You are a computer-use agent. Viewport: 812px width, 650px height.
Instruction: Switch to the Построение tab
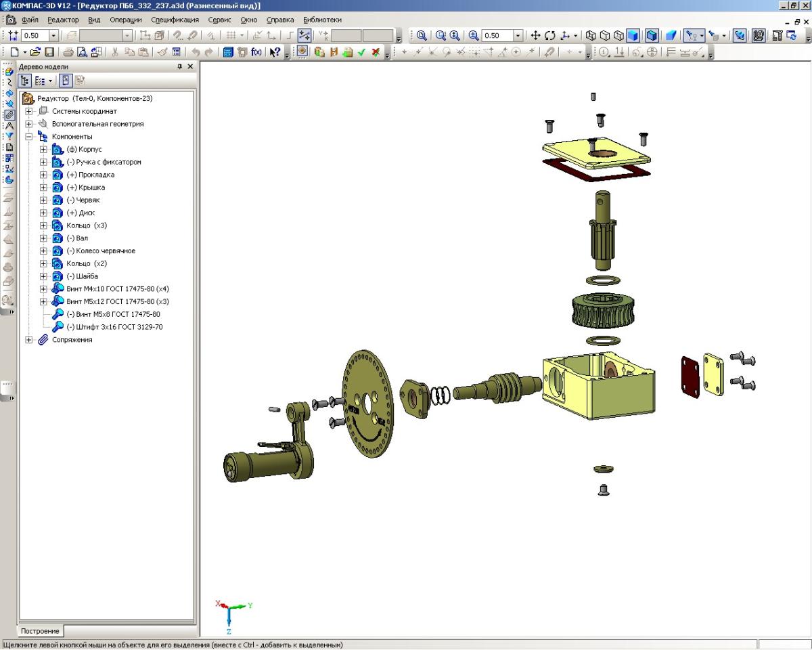click(40, 631)
